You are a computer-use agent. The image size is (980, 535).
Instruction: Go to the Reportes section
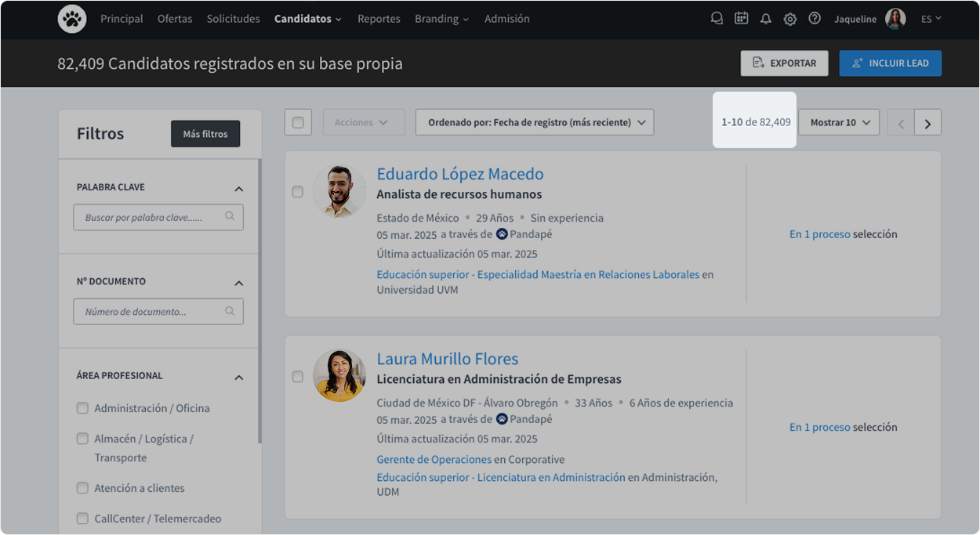click(379, 18)
